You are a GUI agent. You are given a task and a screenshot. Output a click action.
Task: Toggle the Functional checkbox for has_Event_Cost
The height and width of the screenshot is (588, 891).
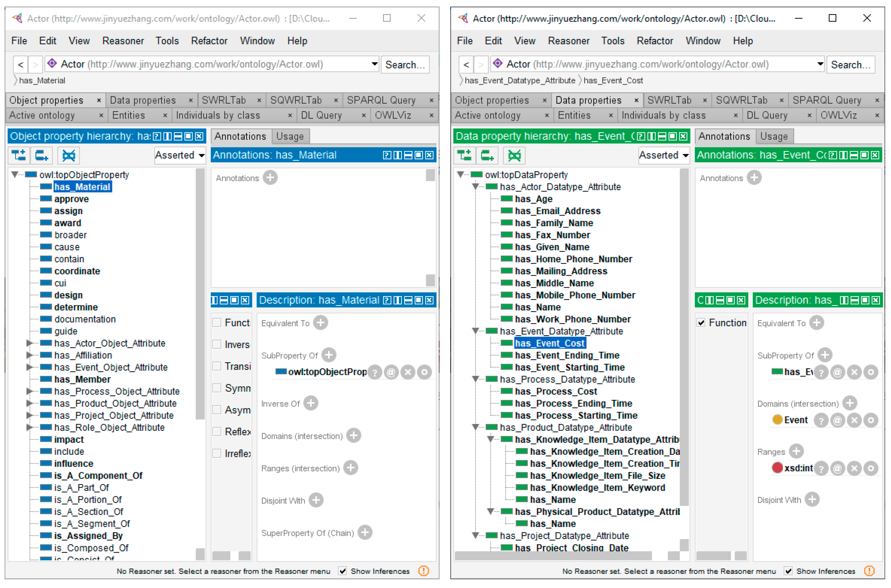tap(701, 323)
